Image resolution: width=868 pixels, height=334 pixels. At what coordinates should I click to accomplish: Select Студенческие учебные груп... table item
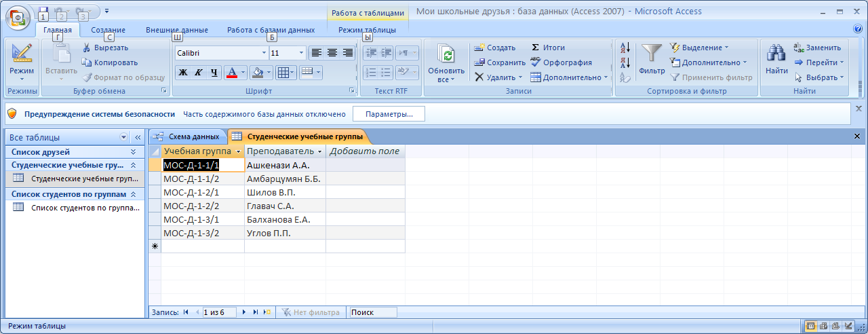click(75, 179)
